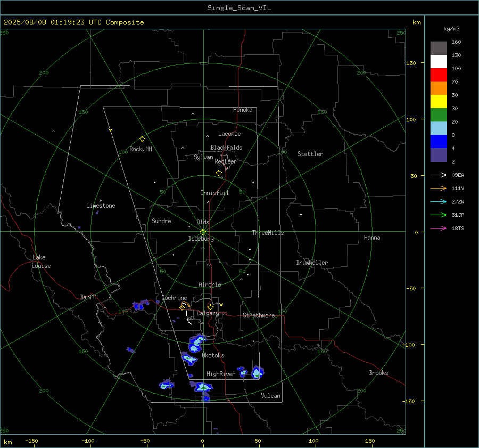Click the Lake Louise label
The height and width of the screenshot is (448, 479).
[x=41, y=262]
